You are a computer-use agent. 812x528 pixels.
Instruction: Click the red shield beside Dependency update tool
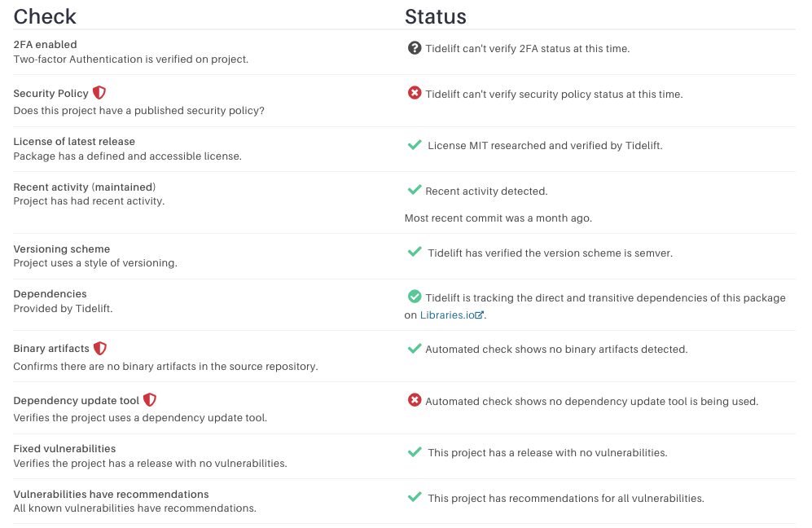click(x=150, y=400)
